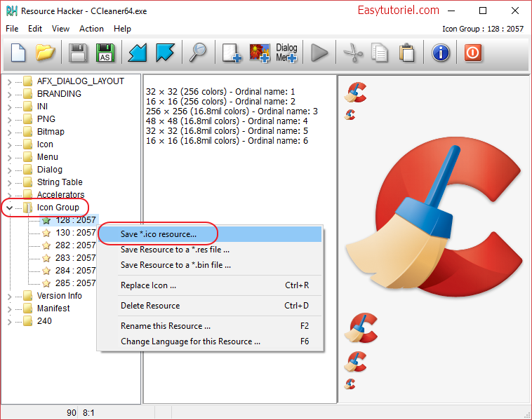Click the line '48 × 48 (16.8mil colors) - Ordinal name: 4'

(x=227, y=121)
